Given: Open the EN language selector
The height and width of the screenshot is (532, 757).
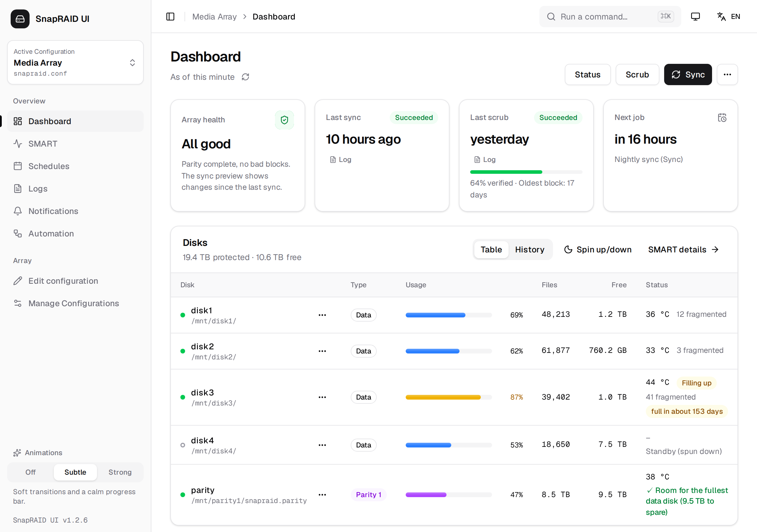Looking at the screenshot, I should point(728,17).
